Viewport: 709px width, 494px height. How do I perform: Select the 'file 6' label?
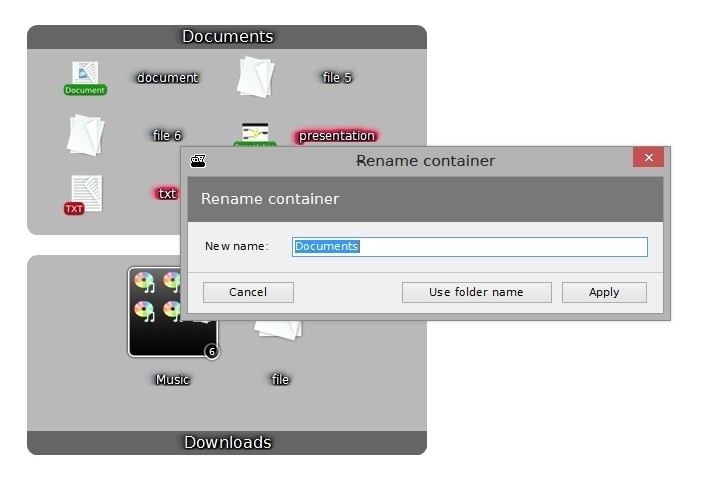tap(167, 136)
